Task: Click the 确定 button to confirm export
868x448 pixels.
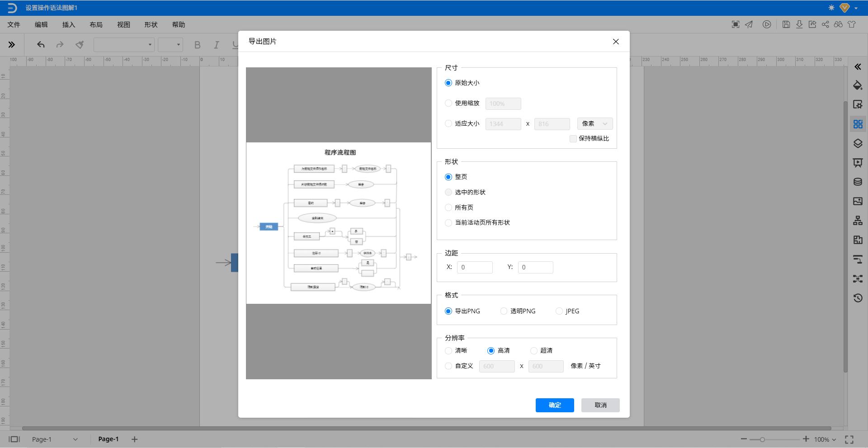Action: click(554, 405)
